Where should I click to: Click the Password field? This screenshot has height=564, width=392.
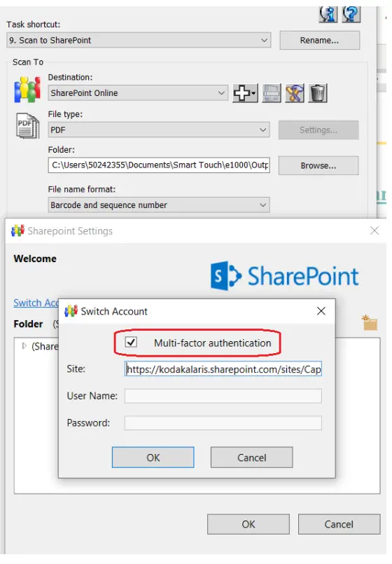click(x=223, y=423)
